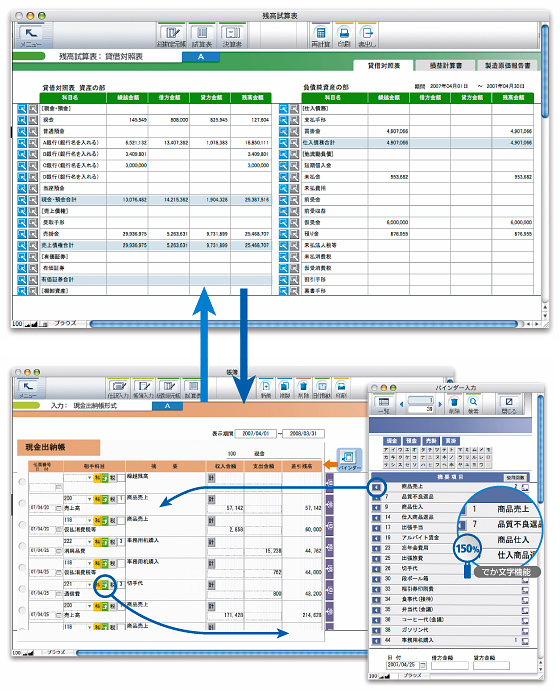
Task: Click blue jump icon beside 買掛金 row
Action: pos(283,131)
